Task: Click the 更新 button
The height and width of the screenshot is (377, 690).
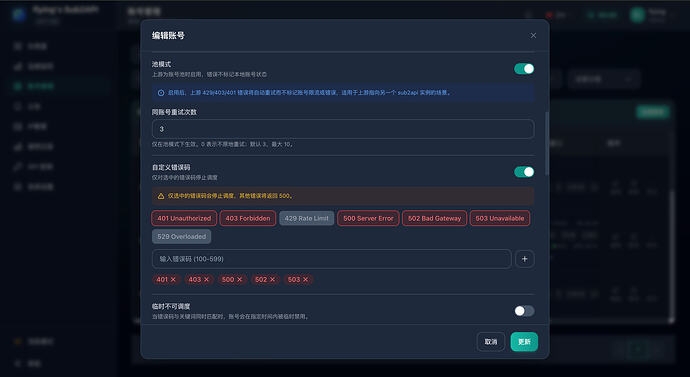Action: point(524,342)
